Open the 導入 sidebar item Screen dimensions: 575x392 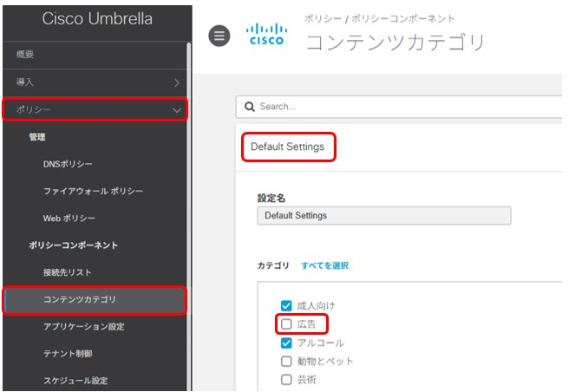95,82
